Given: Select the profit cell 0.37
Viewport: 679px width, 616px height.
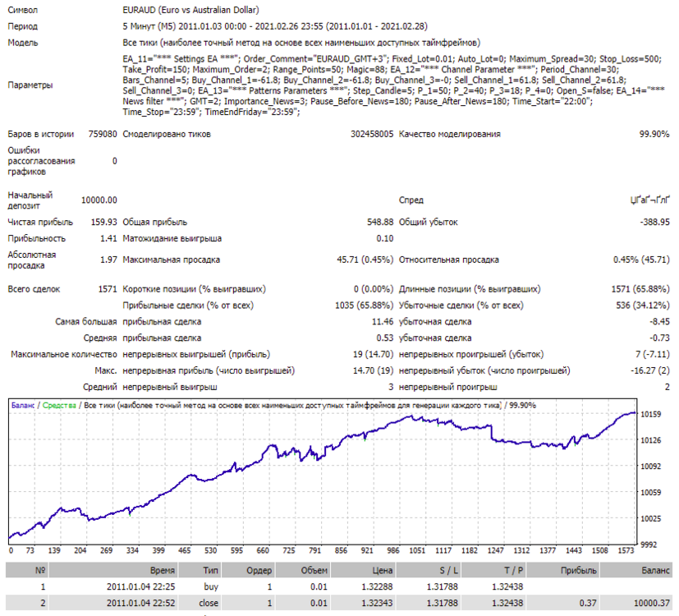Looking at the screenshot, I should pyautogui.click(x=588, y=603).
